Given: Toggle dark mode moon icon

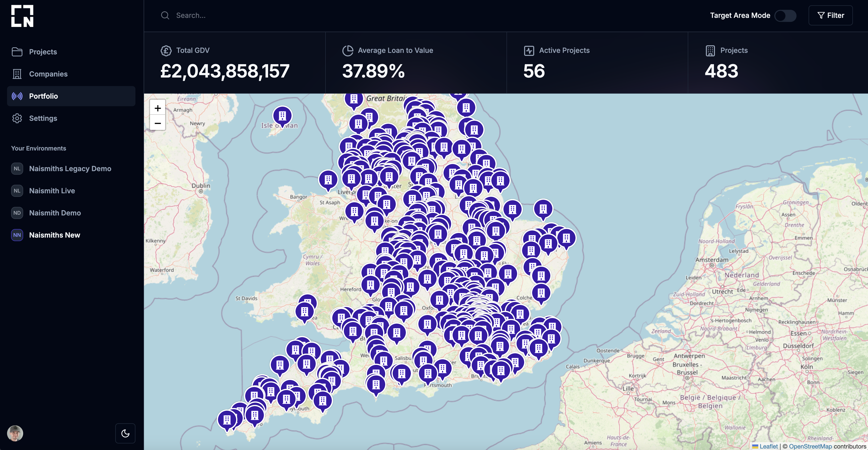Looking at the screenshot, I should click(x=125, y=433).
